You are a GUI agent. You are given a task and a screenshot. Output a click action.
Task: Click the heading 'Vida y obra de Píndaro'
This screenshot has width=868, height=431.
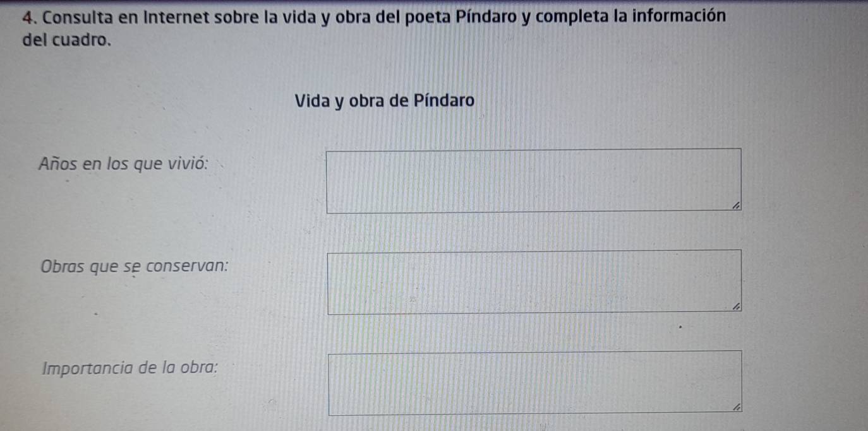point(384,100)
